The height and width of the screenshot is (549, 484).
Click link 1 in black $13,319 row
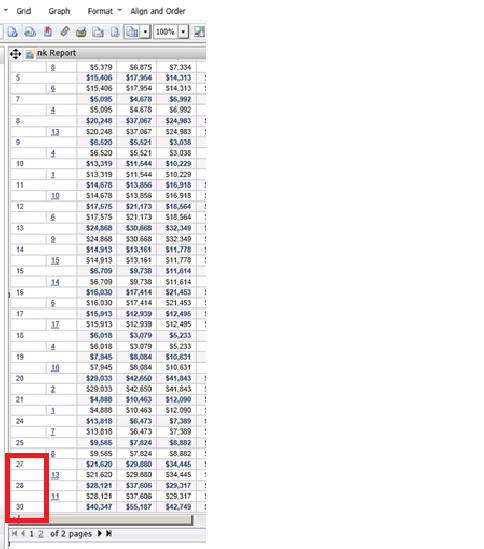(53, 174)
